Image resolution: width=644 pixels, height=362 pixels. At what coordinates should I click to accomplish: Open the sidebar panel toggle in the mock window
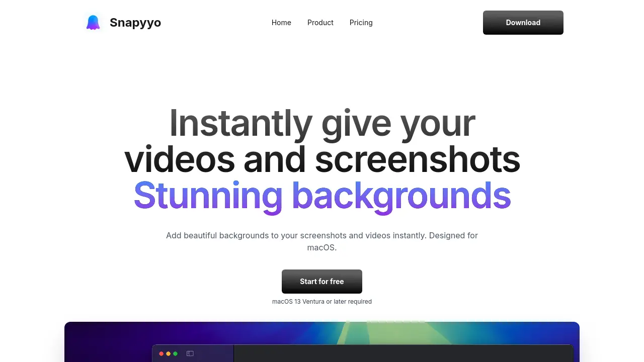click(x=189, y=353)
